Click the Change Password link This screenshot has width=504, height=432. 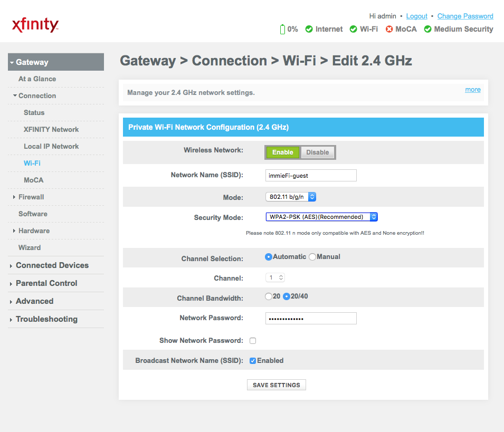pos(465,16)
